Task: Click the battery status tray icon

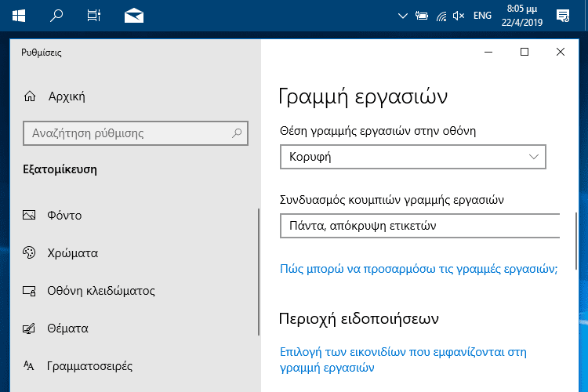Action: click(x=422, y=16)
